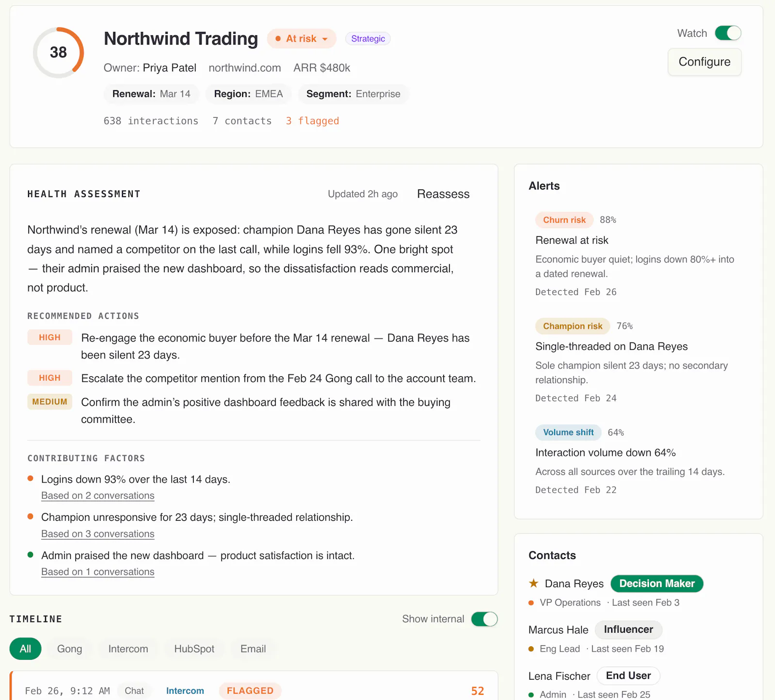
Task: Select the All timeline filter
Action: [25, 649]
